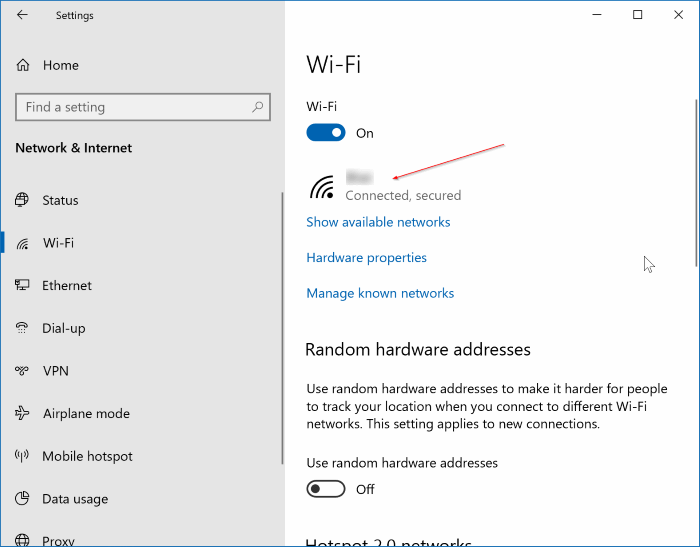Click the back arrow icon
700x547 pixels.
[x=22, y=15]
